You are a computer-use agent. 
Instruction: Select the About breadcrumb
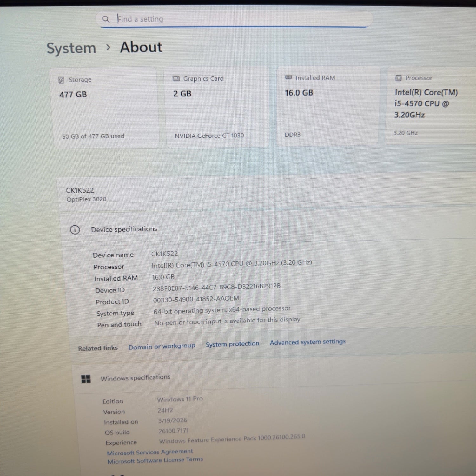[x=141, y=47]
